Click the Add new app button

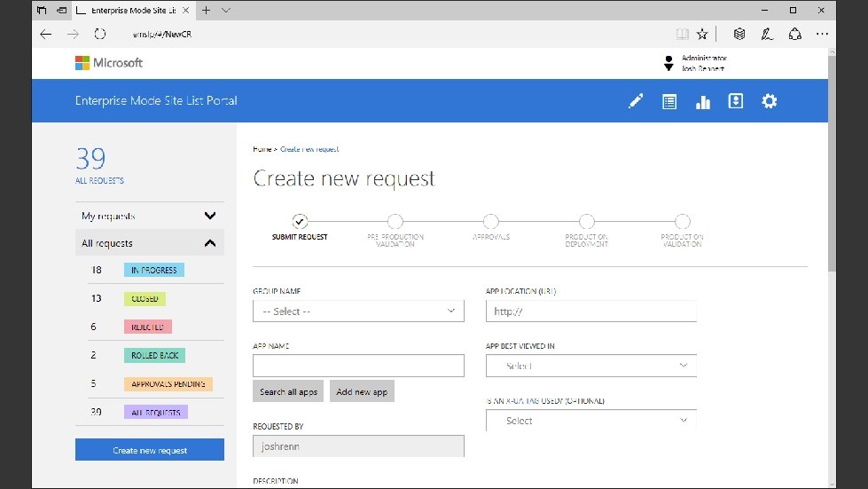pos(362,391)
